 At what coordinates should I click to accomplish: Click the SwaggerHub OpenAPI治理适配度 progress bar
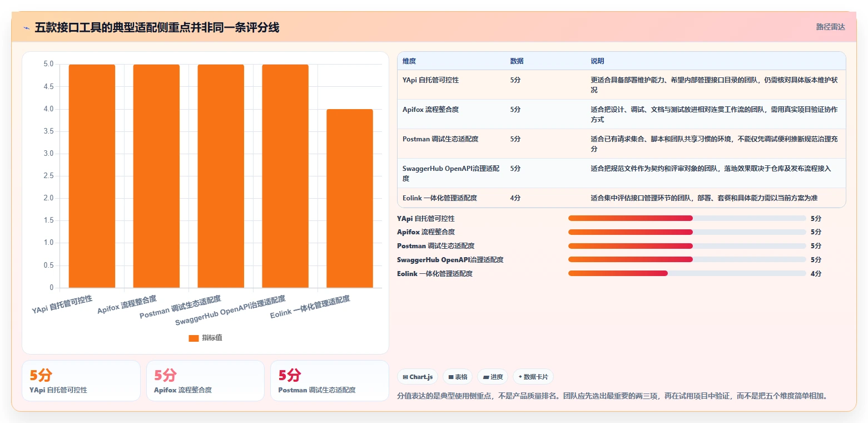pyautogui.click(x=687, y=259)
